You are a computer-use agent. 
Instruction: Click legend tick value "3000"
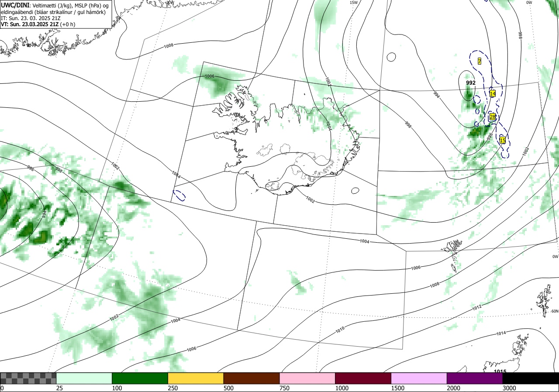pos(509,388)
